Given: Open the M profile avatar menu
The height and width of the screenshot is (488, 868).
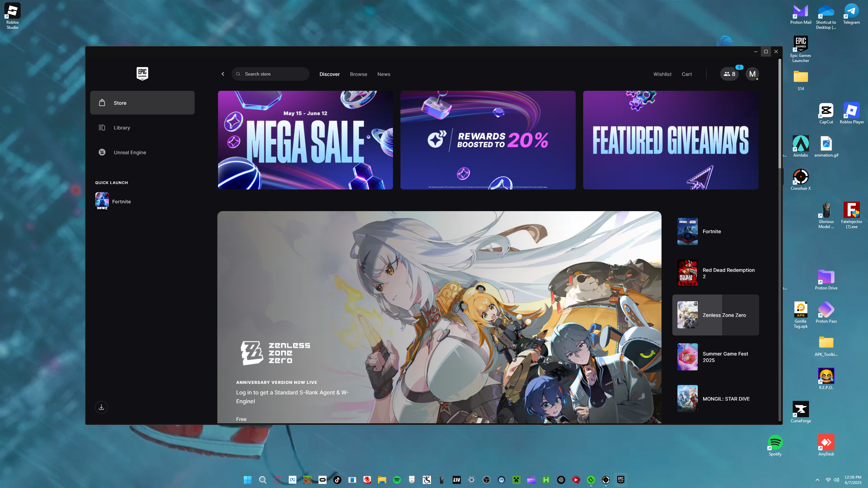Looking at the screenshot, I should [x=752, y=74].
